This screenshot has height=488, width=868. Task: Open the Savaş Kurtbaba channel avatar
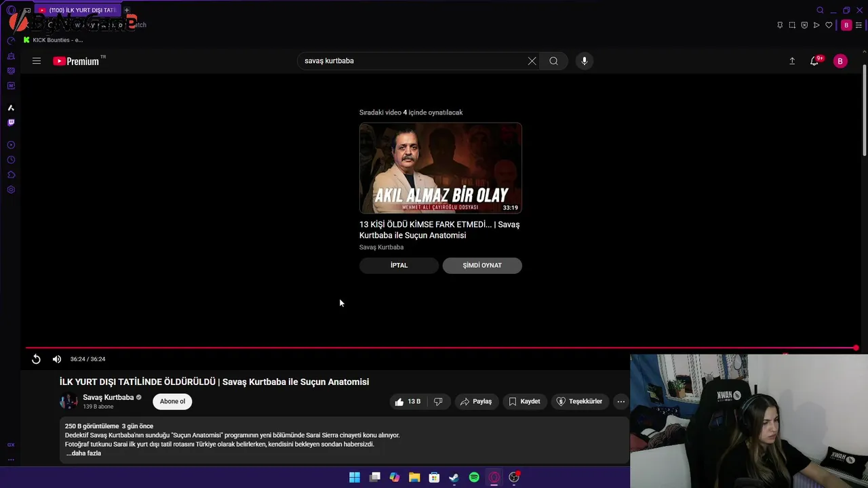pos(68,401)
